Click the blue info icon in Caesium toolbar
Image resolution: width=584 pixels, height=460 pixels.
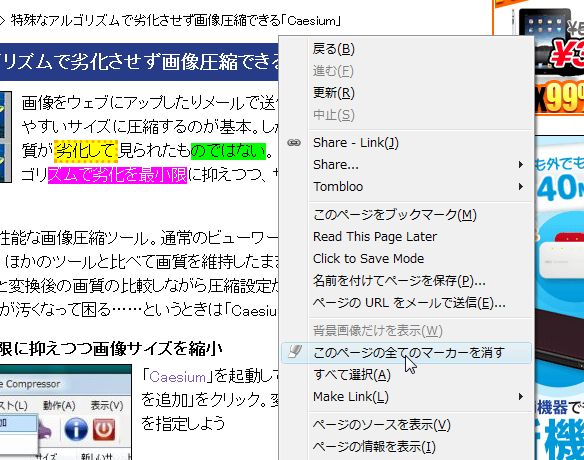[76, 429]
